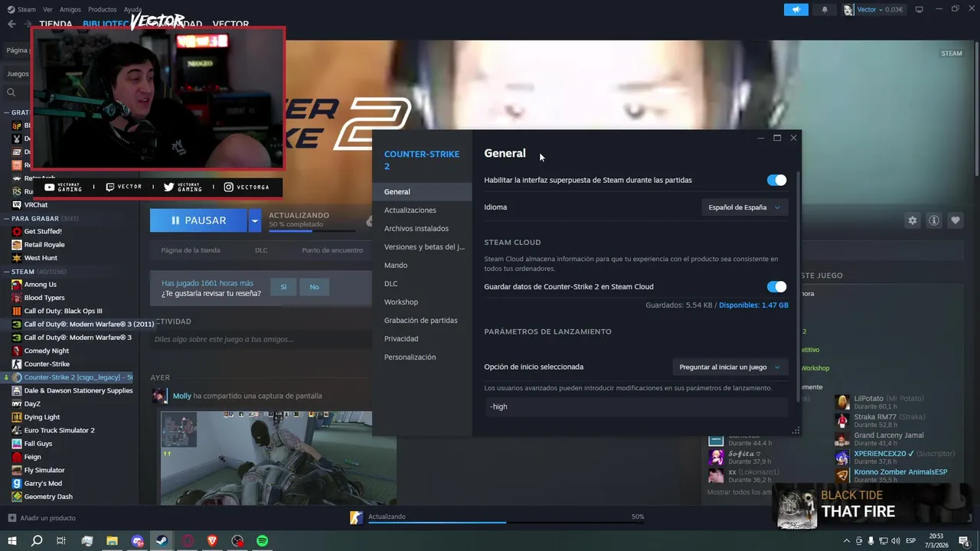The width and height of the screenshot is (980, 551).
Task: Open Brave browser from taskbar
Action: point(213,541)
